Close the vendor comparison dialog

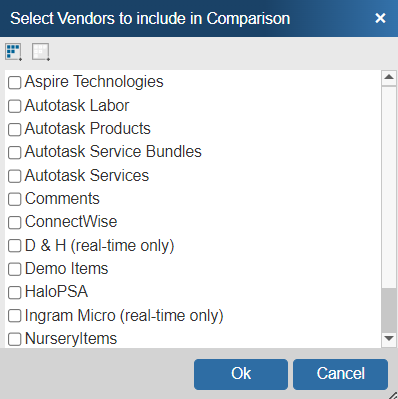(x=380, y=18)
